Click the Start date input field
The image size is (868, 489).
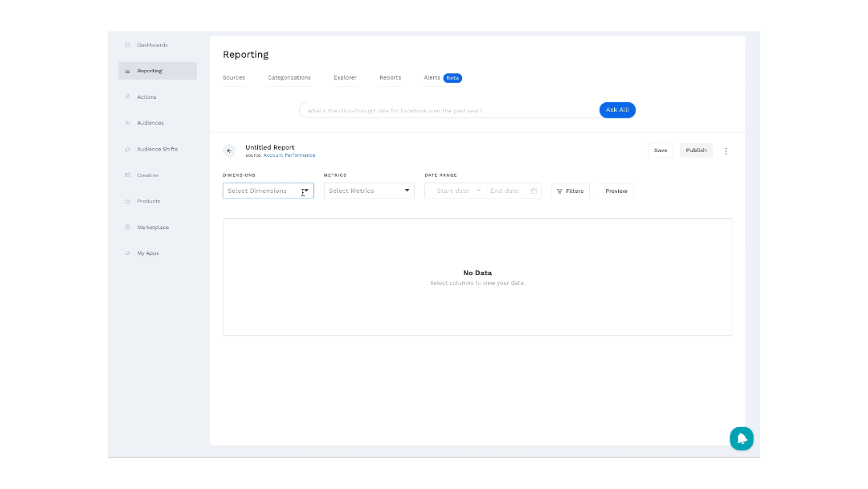[452, 191]
